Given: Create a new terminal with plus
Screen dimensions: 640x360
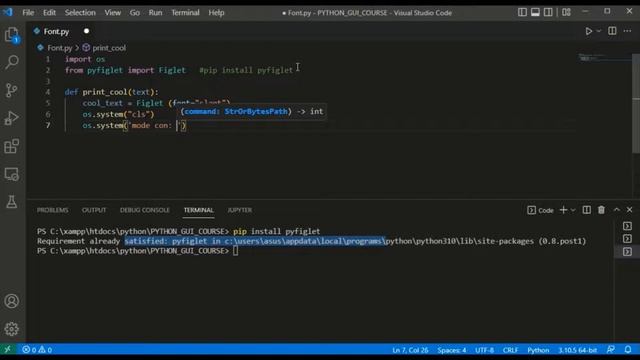Looking at the screenshot, I should coord(563,210).
